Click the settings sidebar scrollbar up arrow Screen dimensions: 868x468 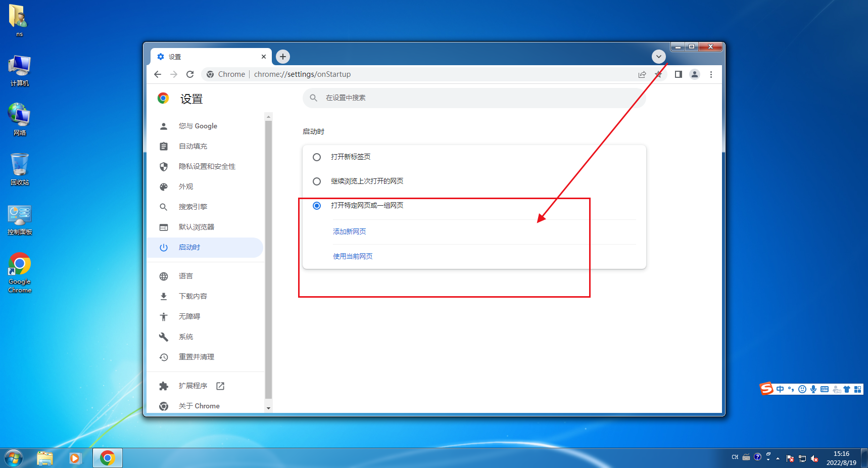coord(268,117)
